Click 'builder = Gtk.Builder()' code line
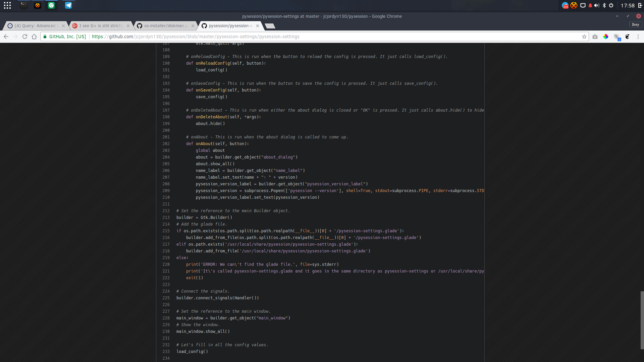The image size is (644, 362). click(x=204, y=218)
